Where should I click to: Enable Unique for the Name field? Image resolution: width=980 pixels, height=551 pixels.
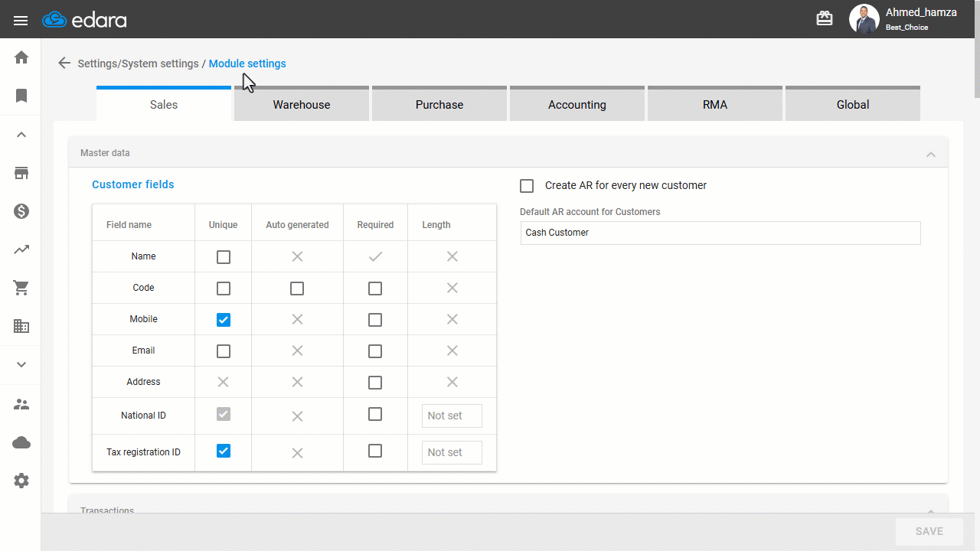[224, 257]
